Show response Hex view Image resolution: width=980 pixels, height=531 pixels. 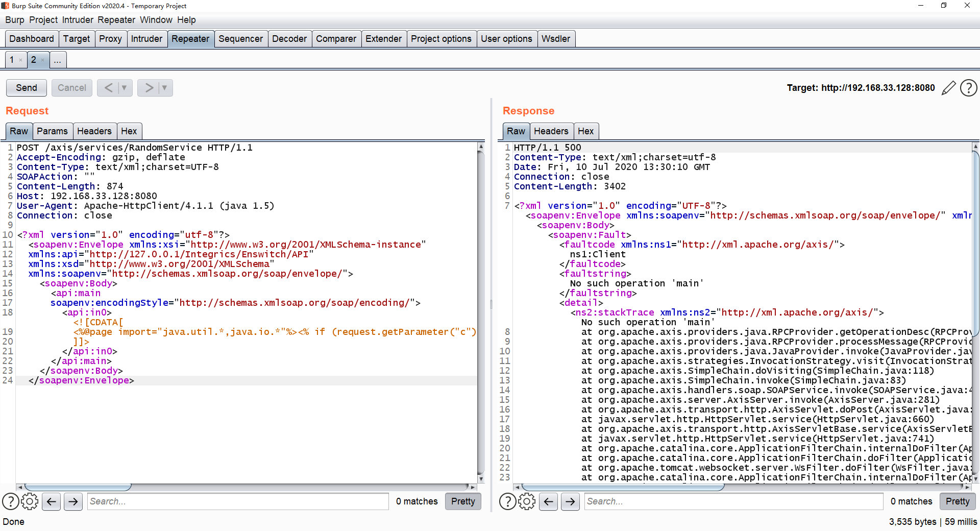pos(585,131)
